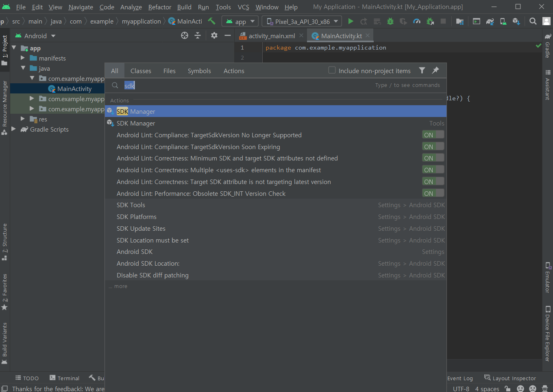The height and width of the screenshot is (392, 553).
Task: Pin the search popup with the pin icon
Action: click(x=435, y=70)
